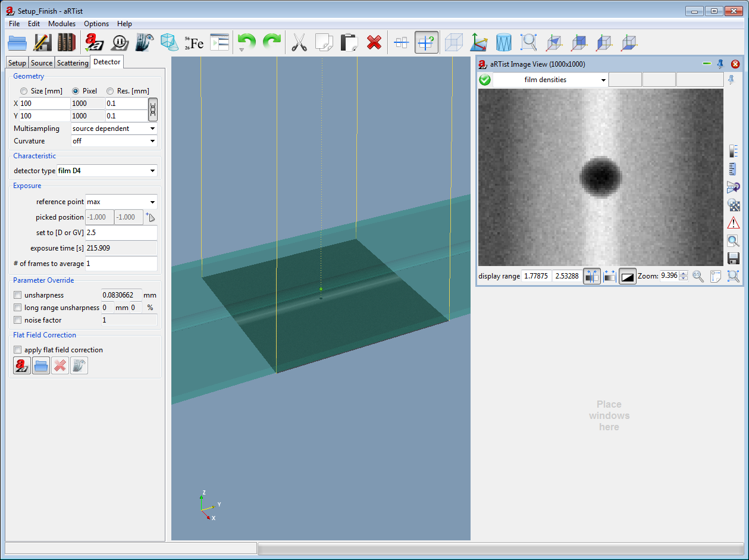Toggle the inverted grayscale button in Image View
The image size is (749, 560).
coord(628,276)
